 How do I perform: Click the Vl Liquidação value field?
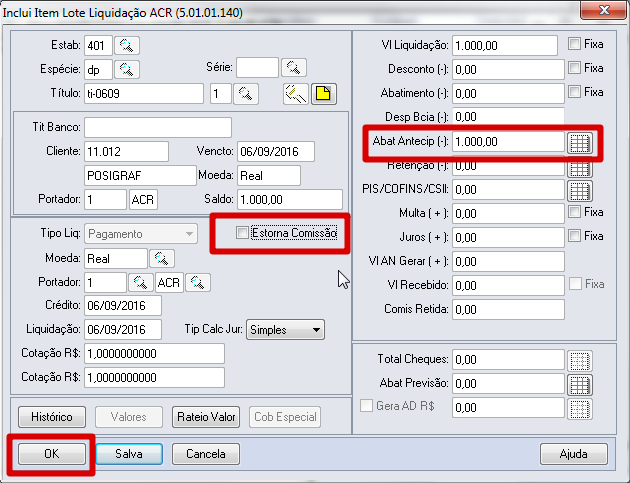[505, 45]
